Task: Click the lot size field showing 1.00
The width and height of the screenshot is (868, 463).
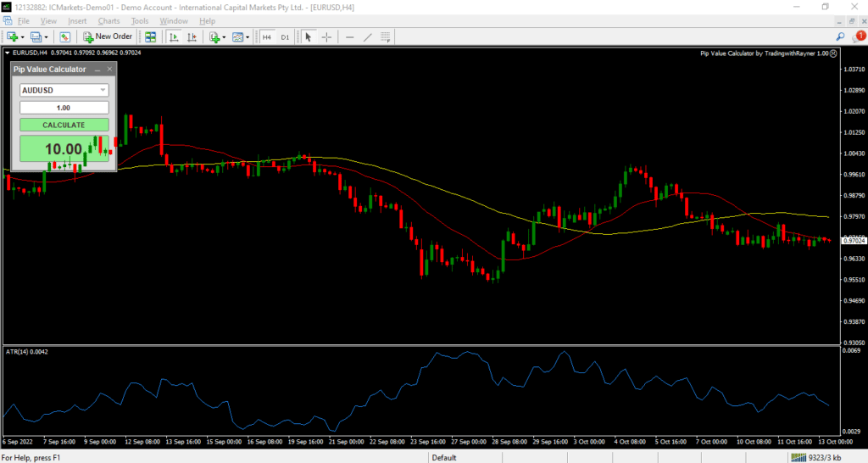Action: (64, 108)
